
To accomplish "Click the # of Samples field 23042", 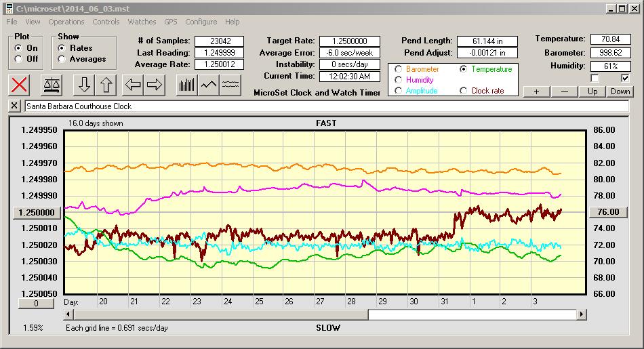I will 220,41.
